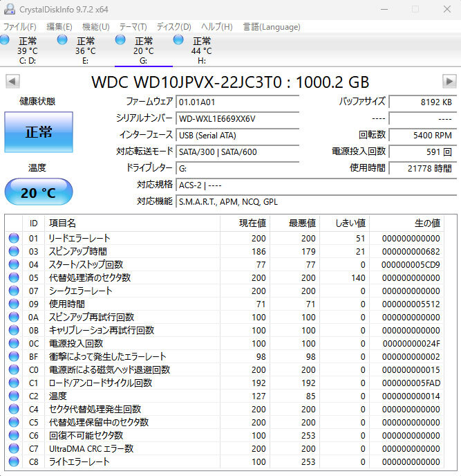
Task: Click the 最悪値 column header
Action: click(x=295, y=223)
